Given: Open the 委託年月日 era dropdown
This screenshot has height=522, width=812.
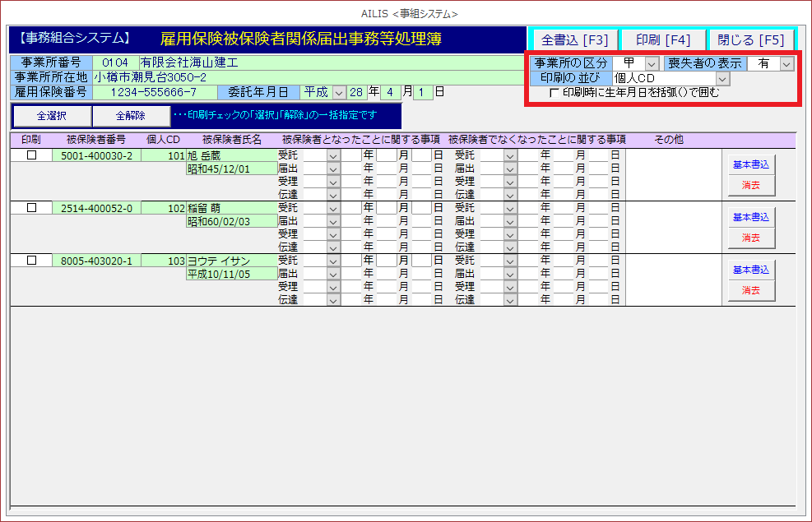Looking at the screenshot, I should (x=338, y=92).
